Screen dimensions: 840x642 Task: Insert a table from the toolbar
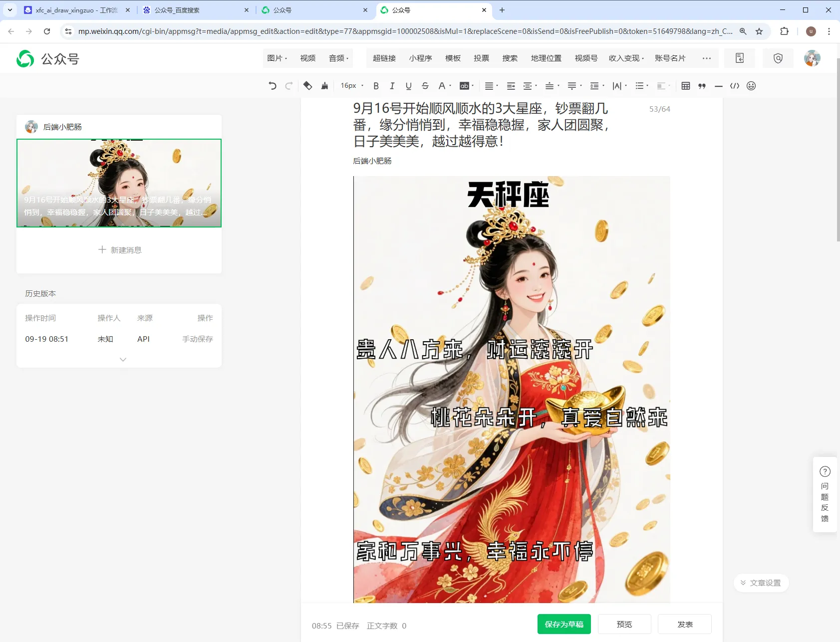[686, 86]
